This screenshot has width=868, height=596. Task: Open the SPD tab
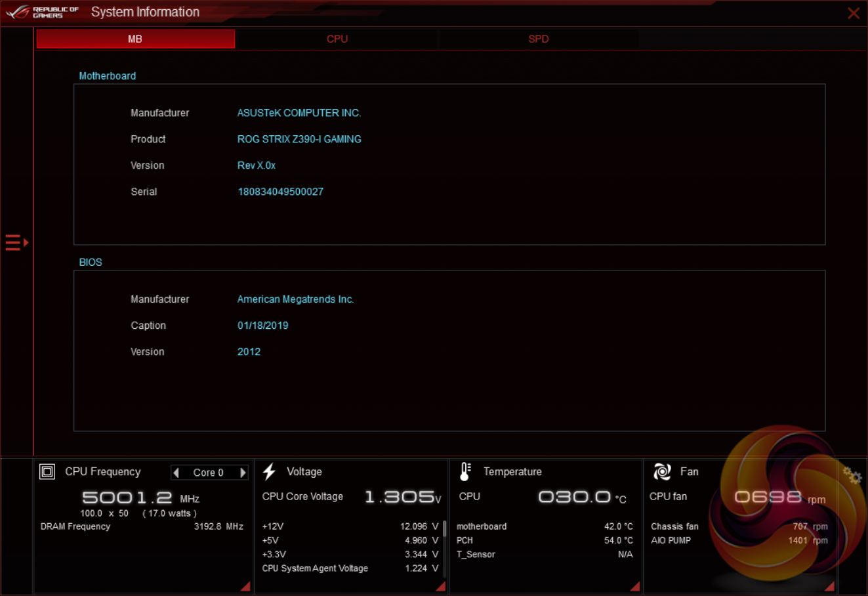point(539,39)
